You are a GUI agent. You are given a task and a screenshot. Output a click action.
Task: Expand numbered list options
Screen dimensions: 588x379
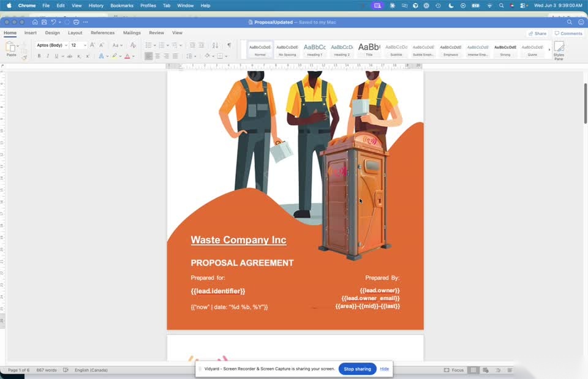click(x=168, y=45)
